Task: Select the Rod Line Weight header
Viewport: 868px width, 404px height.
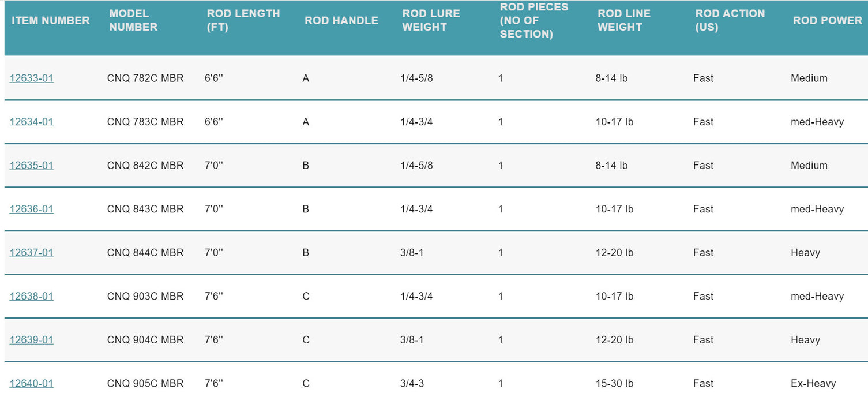Action: (x=624, y=20)
